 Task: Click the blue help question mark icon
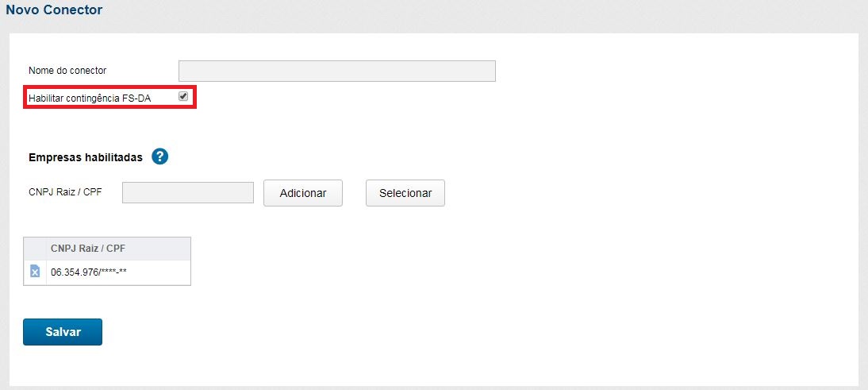click(159, 156)
